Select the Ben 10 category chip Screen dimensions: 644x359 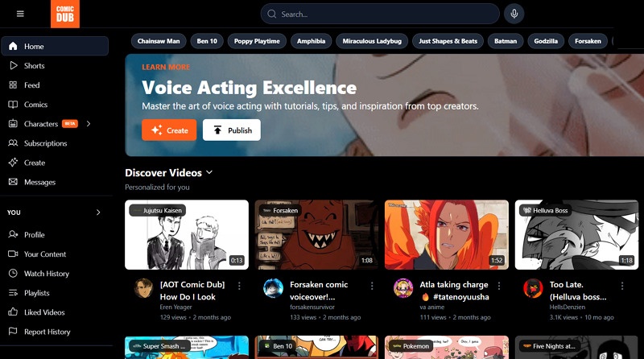pyautogui.click(x=207, y=41)
